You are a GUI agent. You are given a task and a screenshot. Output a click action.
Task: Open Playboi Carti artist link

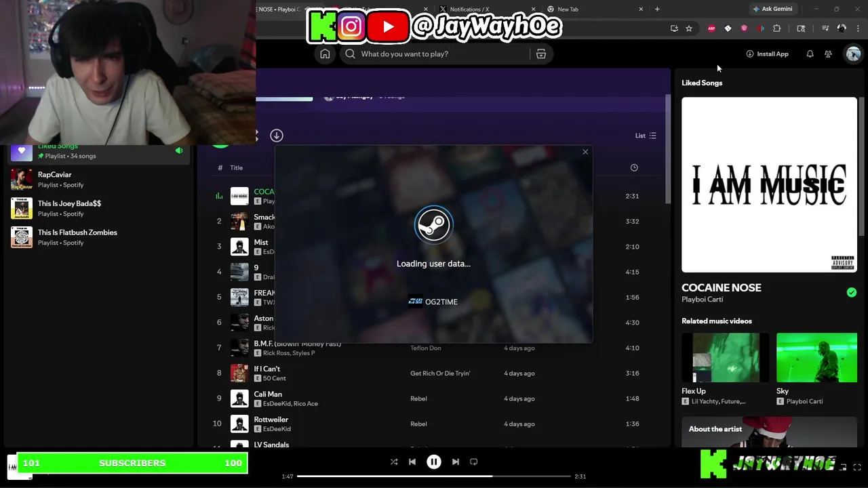click(x=702, y=300)
